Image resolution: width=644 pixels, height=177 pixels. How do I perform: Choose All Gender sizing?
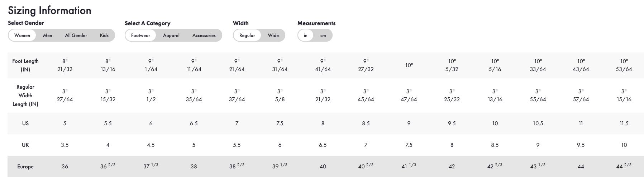pos(76,35)
